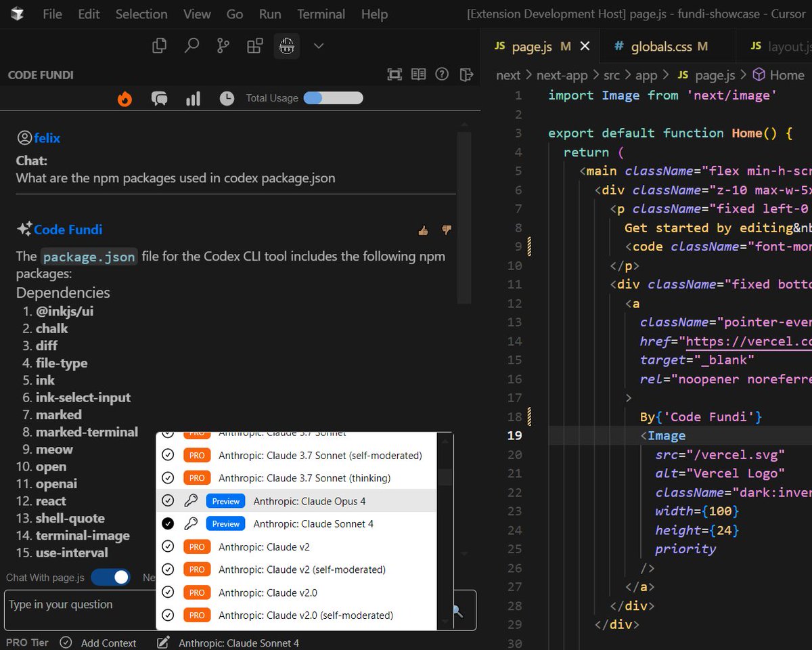
Task: Click the flame streak icon in Code Fundi
Action: 125,98
